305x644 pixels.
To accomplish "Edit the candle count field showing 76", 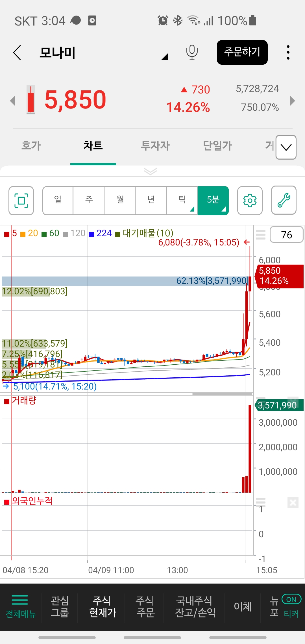I will pyautogui.click(x=286, y=235).
